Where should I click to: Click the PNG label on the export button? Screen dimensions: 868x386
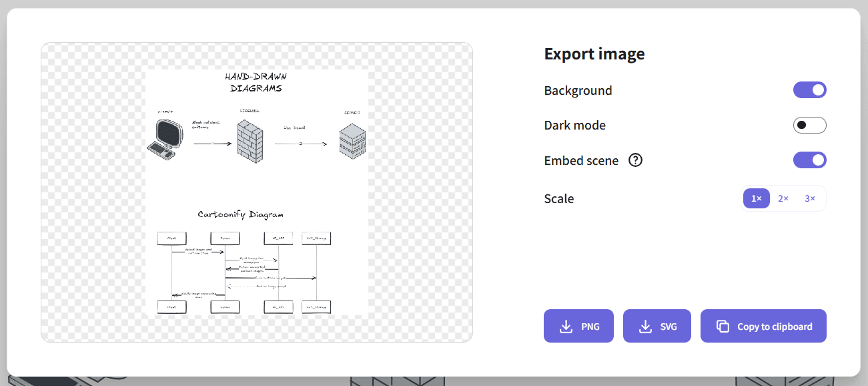click(x=590, y=327)
